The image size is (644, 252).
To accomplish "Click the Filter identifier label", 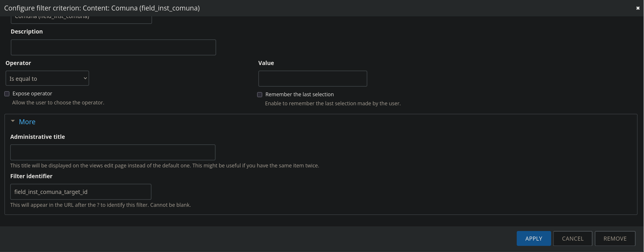I will point(31,176).
